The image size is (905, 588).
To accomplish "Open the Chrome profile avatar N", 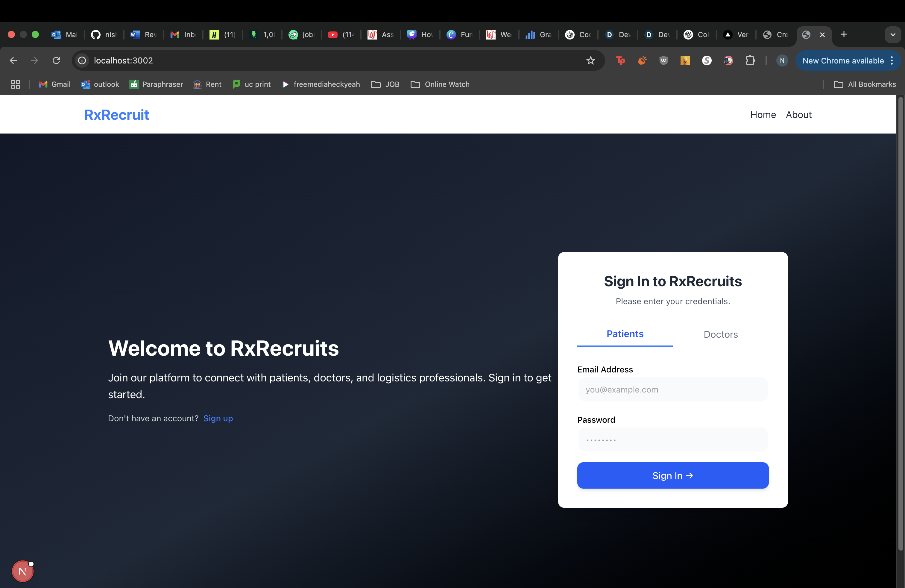I will (782, 60).
